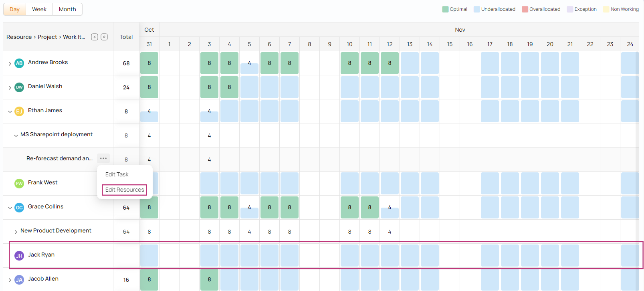Click Andrew Brooks' Nov 5 allocation cell
This screenshot has width=644, height=291.
coord(249,63)
